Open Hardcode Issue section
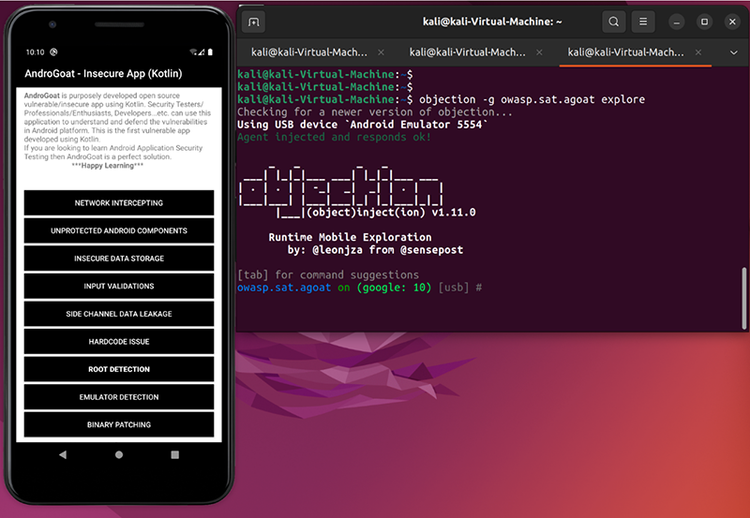This screenshot has height=518, width=750. point(119,342)
